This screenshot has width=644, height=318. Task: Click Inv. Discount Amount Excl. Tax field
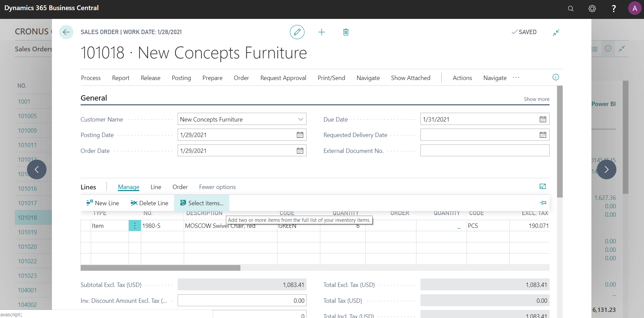click(242, 300)
